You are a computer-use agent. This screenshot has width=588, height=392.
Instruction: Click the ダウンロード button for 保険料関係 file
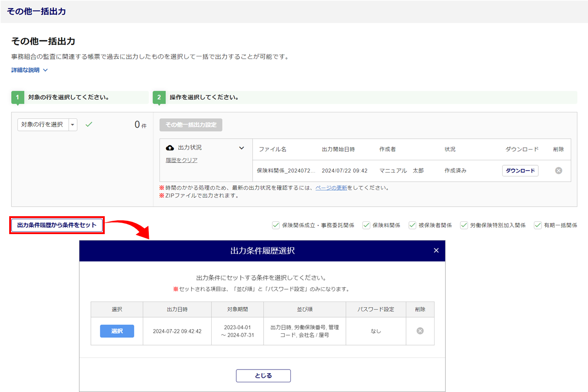[x=520, y=171]
